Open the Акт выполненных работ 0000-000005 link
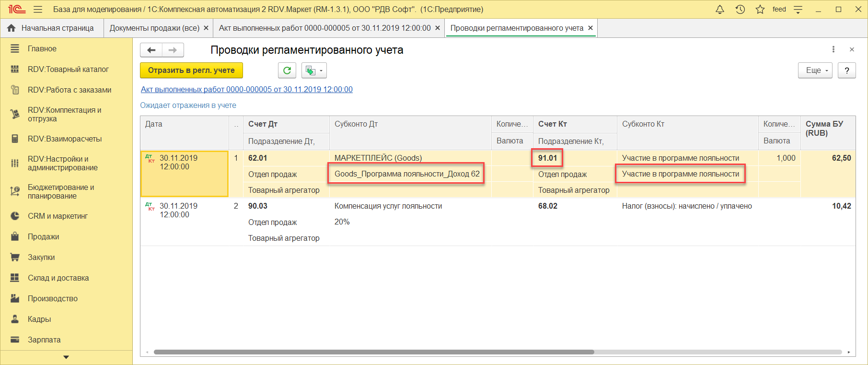 [246, 90]
